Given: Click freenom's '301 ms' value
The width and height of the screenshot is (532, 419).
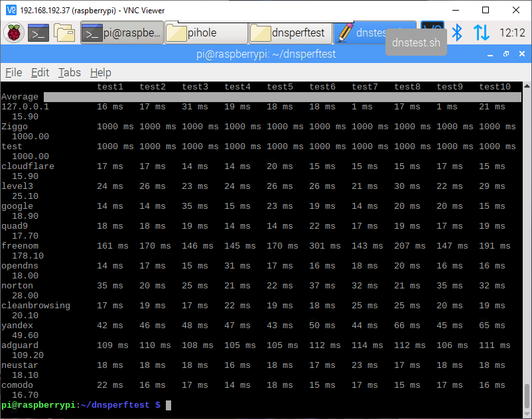Looking at the screenshot, I should coord(324,246).
